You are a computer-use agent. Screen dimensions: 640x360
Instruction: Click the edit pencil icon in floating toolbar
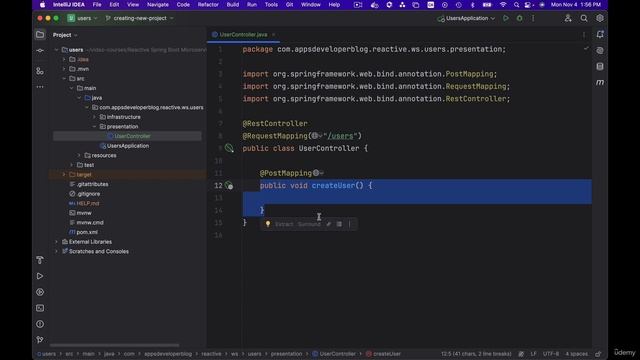click(329, 224)
